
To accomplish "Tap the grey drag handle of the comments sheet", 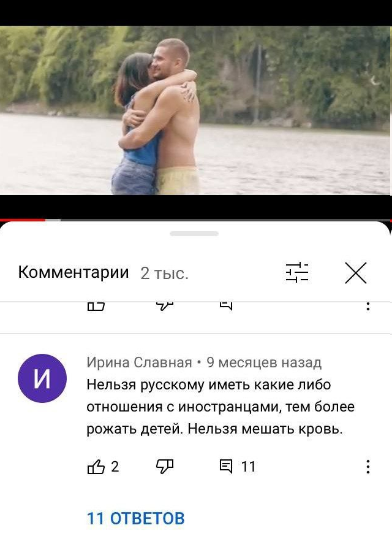I will [194, 234].
